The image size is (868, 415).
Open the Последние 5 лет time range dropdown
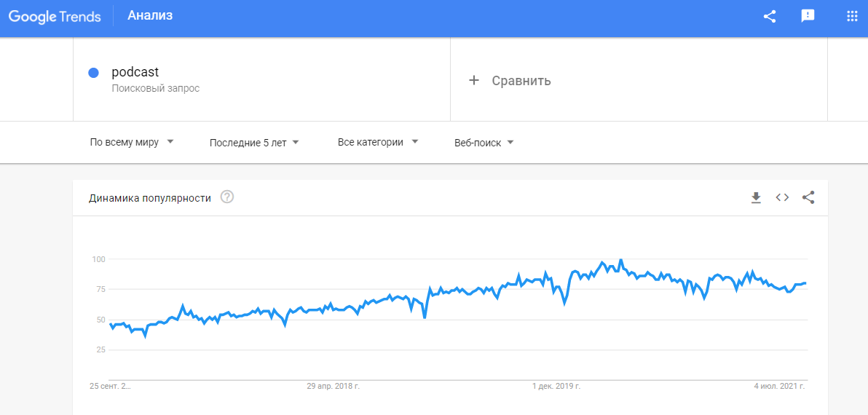pos(254,143)
